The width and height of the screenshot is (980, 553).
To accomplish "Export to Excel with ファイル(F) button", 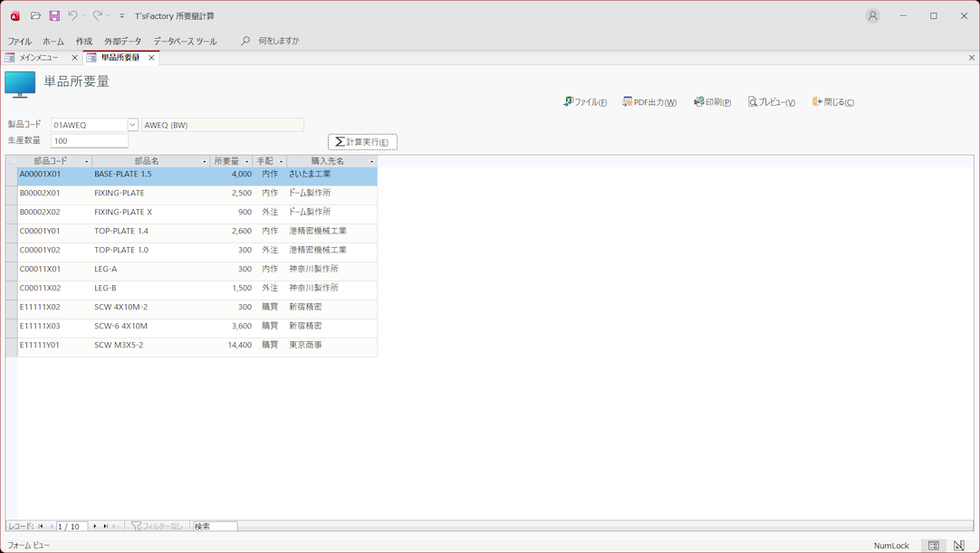I will click(x=585, y=102).
